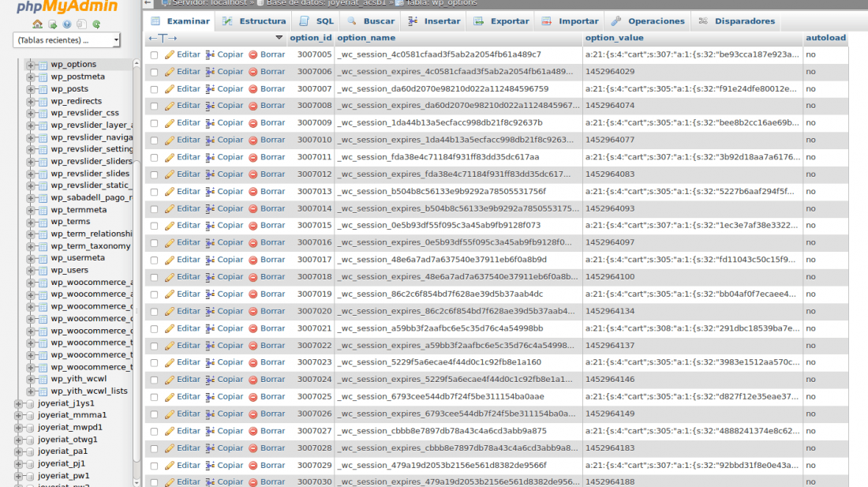Click table icon beside wp_termmeta

pos(43,210)
